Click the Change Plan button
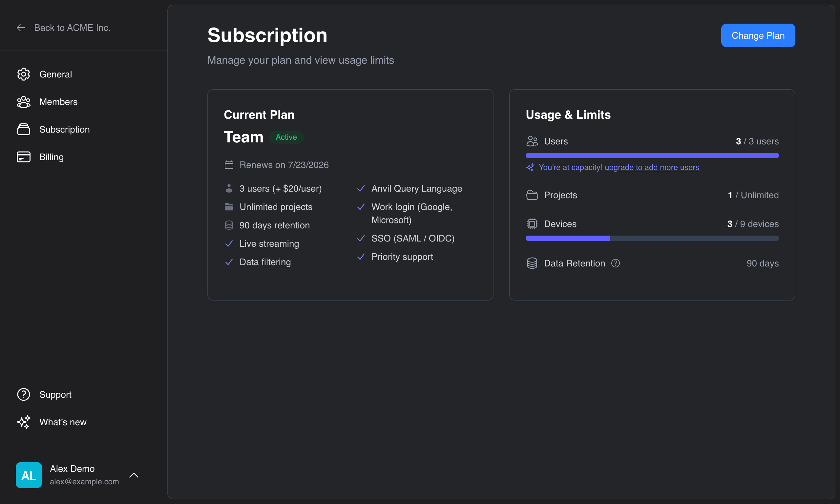The image size is (840, 504). point(758,35)
